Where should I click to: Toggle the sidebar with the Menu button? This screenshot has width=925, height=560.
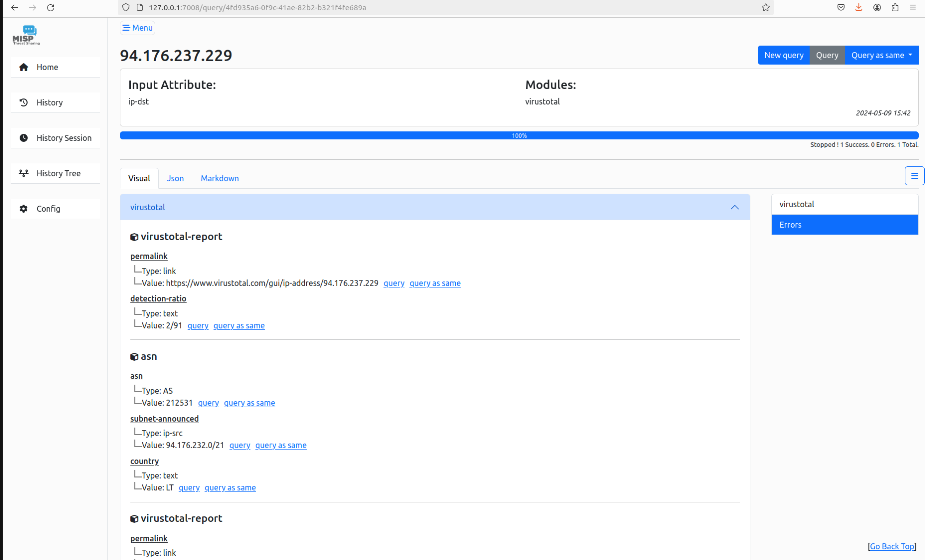coord(137,28)
